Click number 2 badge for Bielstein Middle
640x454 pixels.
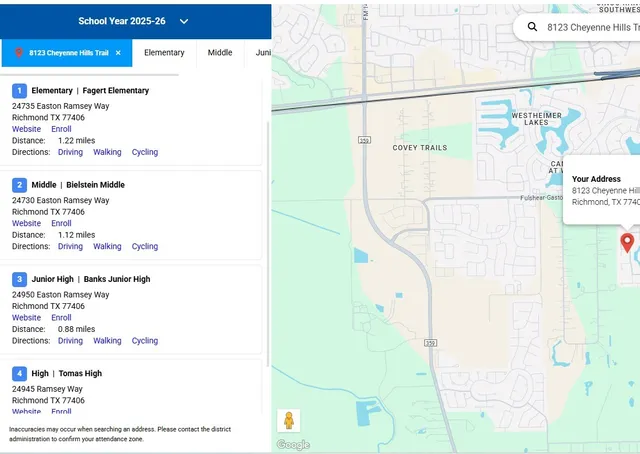pos(19,185)
